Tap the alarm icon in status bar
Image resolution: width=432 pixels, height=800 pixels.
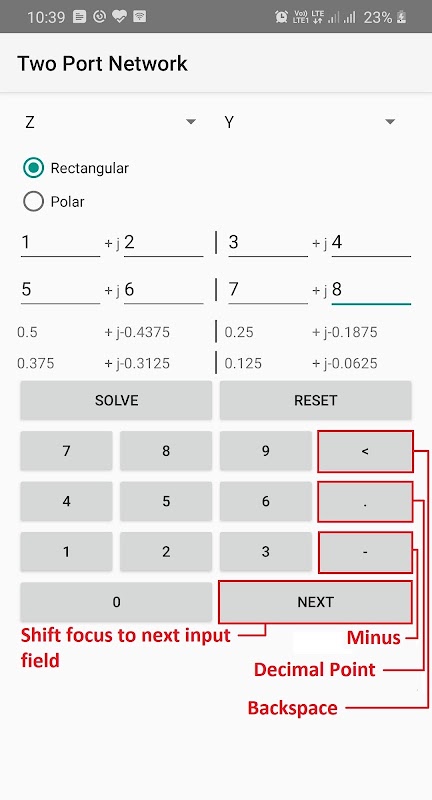[281, 17]
